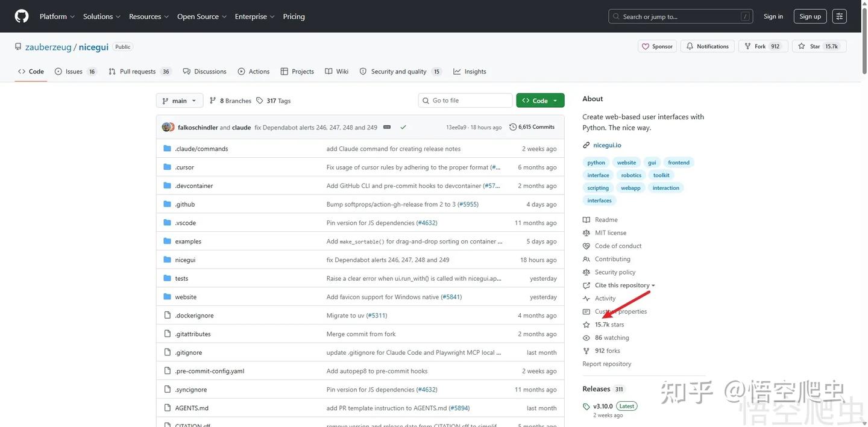The image size is (868, 427).
Task: Open the examples folder icon
Action: tap(168, 241)
